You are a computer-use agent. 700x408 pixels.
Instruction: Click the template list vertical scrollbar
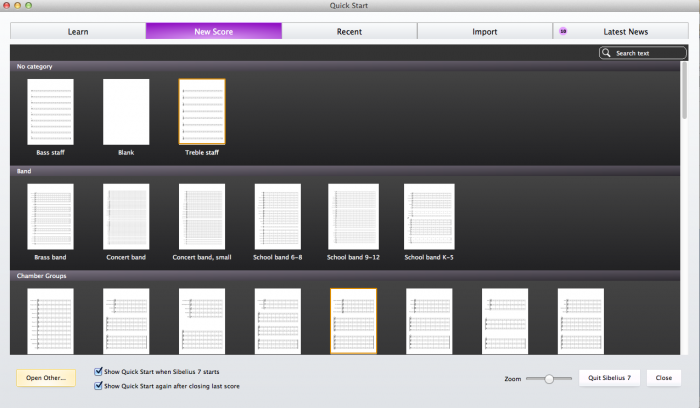(x=684, y=91)
